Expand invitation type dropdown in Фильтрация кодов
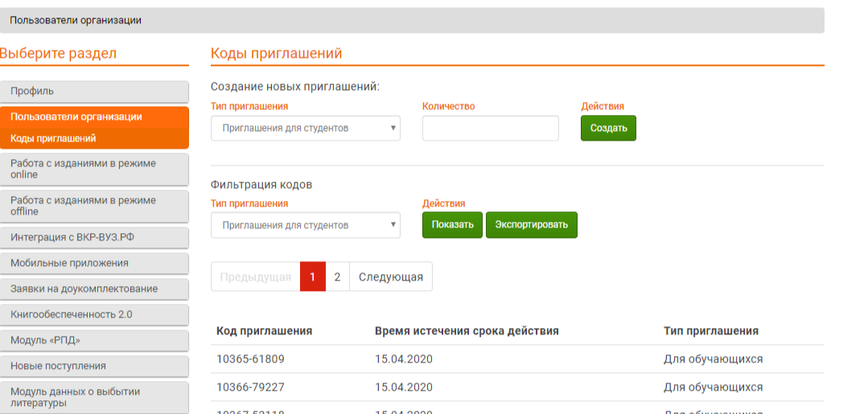 click(x=305, y=225)
